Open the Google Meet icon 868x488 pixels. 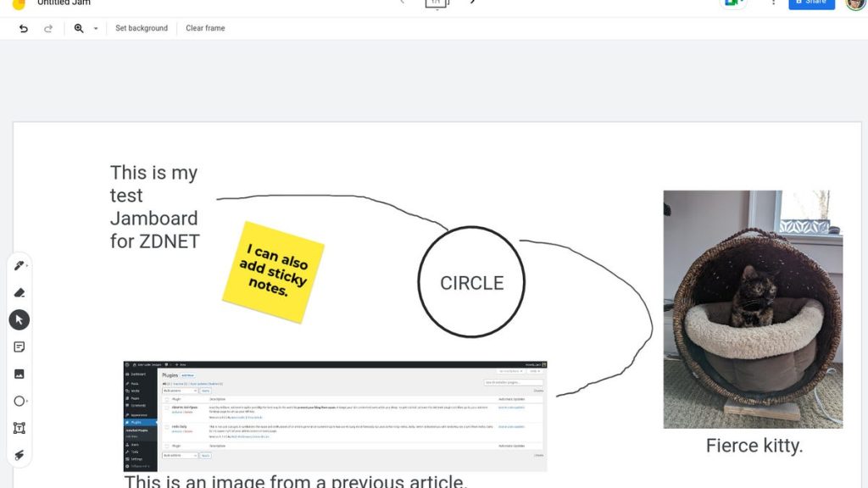(733, 3)
